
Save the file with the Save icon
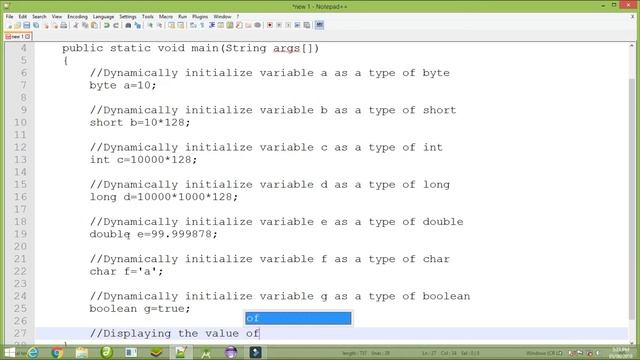26,25
